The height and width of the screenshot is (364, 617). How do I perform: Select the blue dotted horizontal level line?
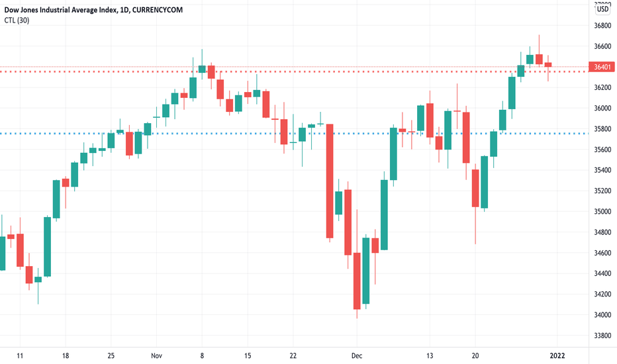(x=295, y=134)
